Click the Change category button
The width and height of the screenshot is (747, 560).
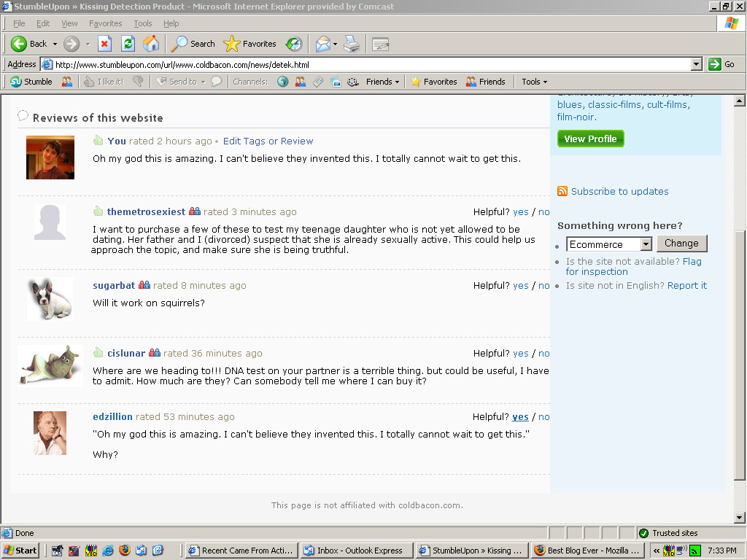(682, 244)
